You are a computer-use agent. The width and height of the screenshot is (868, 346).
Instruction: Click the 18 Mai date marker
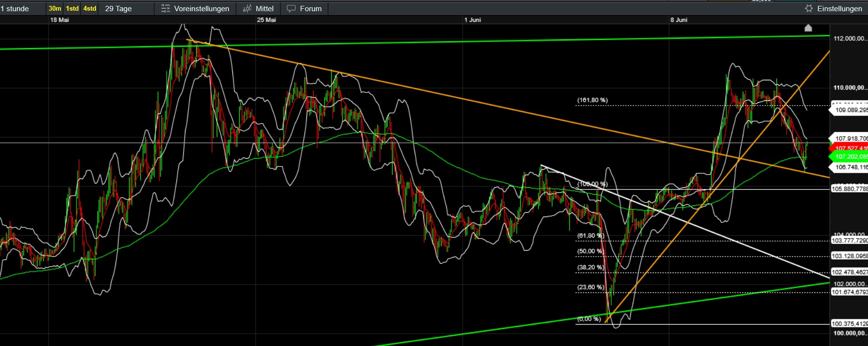pos(59,20)
